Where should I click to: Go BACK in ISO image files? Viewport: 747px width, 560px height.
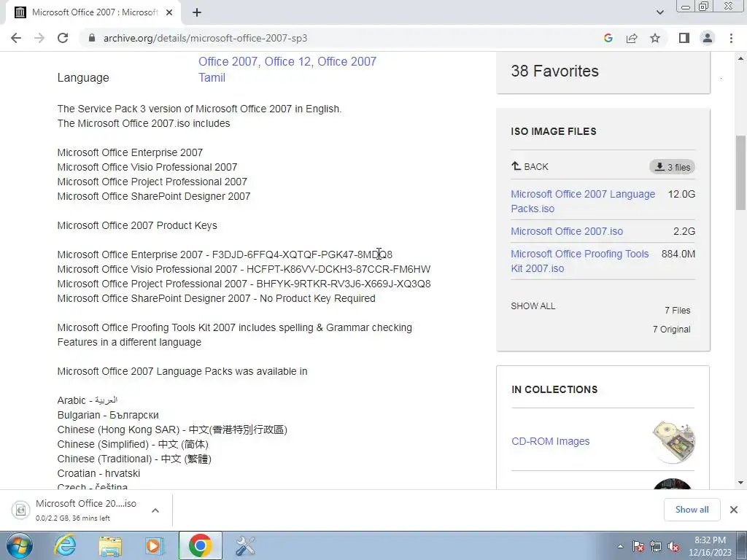pyautogui.click(x=530, y=167)
